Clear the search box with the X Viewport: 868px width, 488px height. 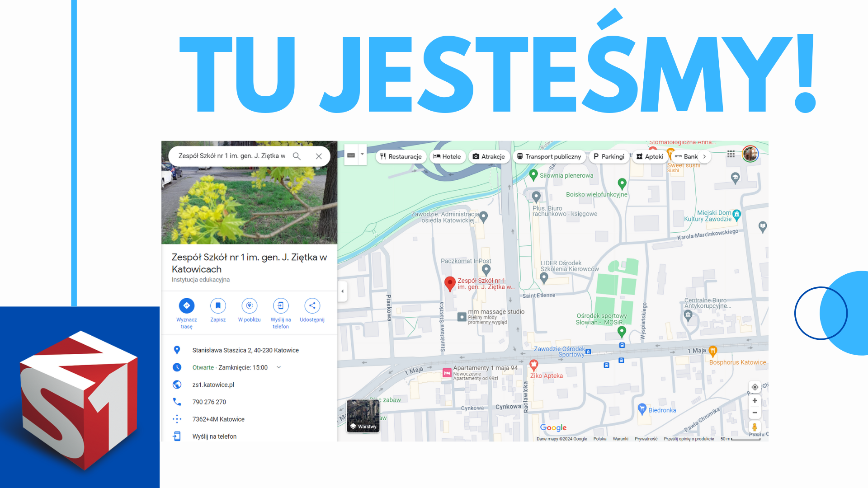319,156
